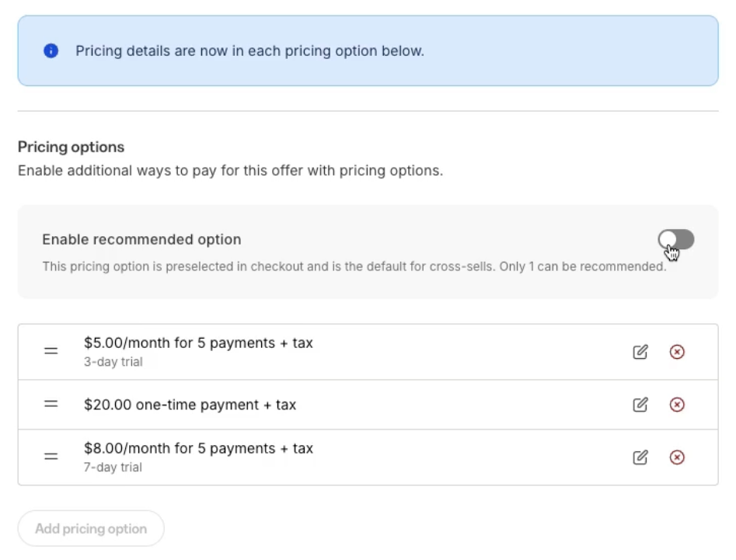
Task: Click the blue info icon in the banner
Action: (50, 50)
